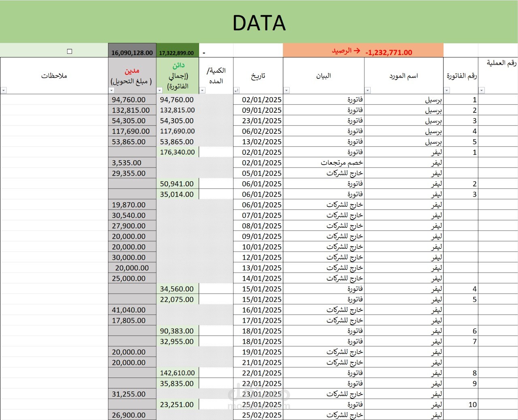Select credit cell 32,955.00
518x420 pixels.
coord(178,342)
